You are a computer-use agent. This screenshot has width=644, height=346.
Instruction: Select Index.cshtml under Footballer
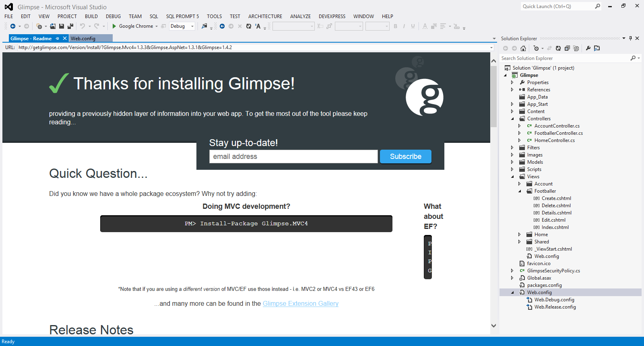(555, 227)
